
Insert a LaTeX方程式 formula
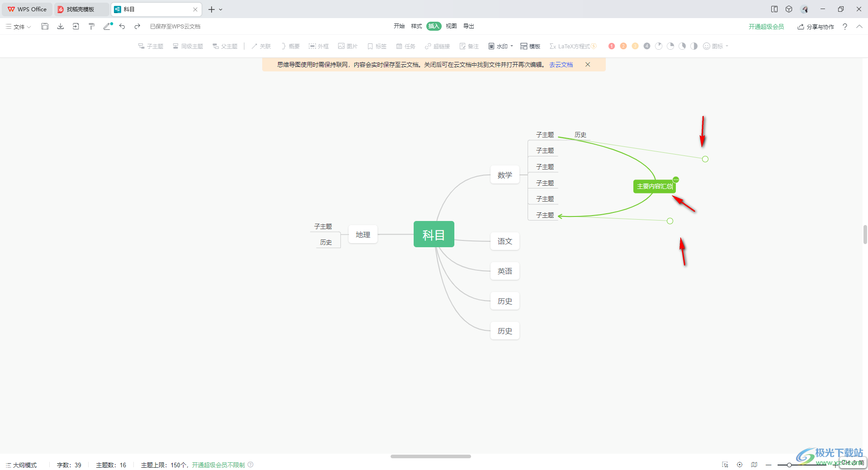[x=573, y=46]
